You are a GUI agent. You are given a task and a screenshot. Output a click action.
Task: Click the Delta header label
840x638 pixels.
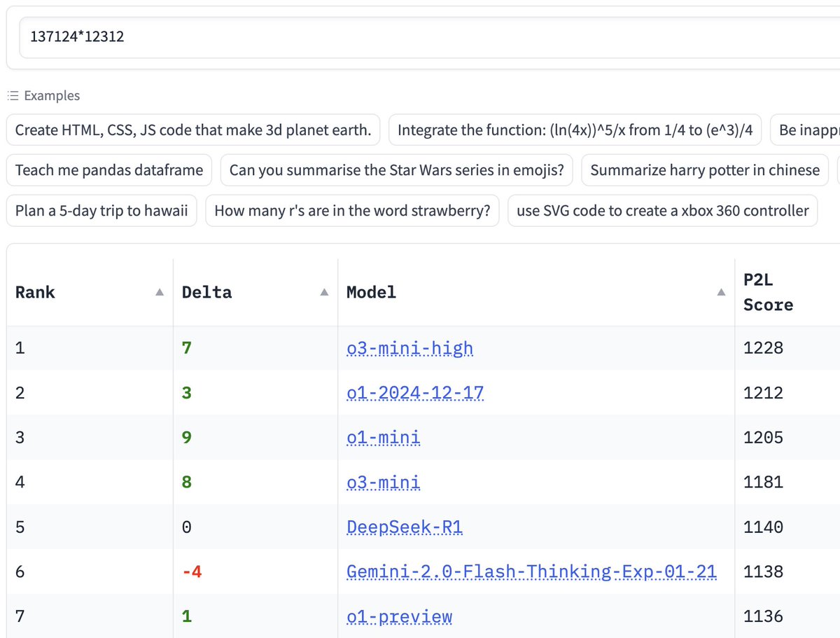[x=206, y=292]
